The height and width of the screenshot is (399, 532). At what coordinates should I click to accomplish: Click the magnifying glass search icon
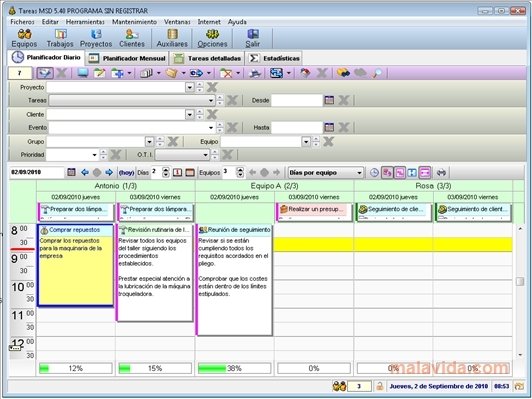pos(377,73)
